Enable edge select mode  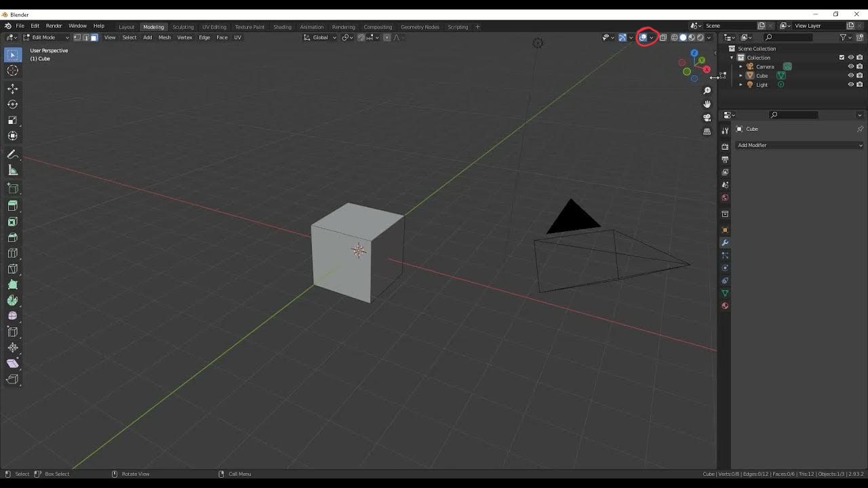click(85, 37)
